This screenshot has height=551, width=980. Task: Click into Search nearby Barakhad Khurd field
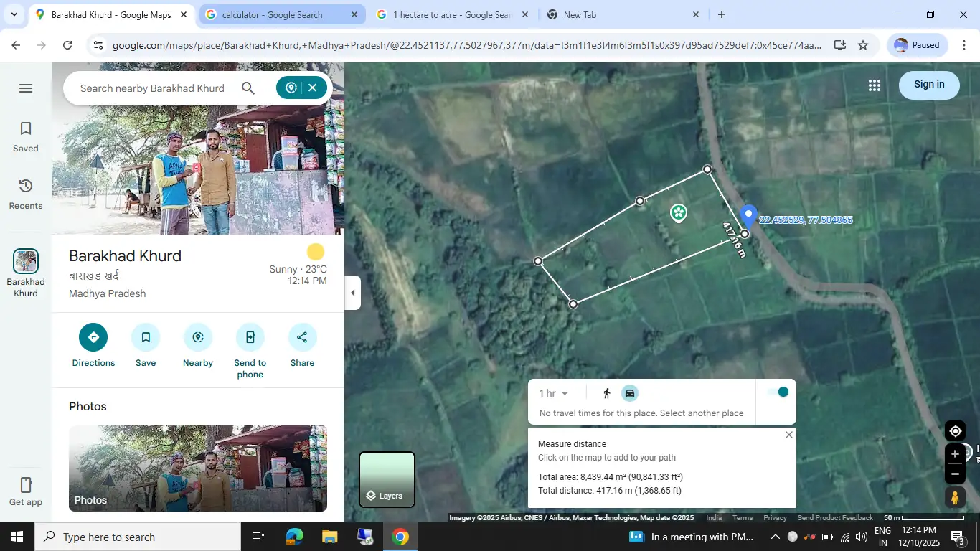[152, 88]
